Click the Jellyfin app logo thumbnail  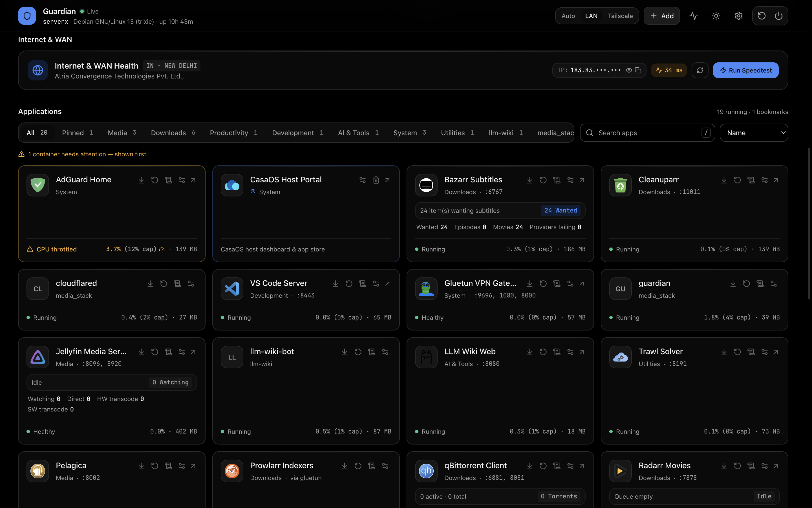coord(37,357)
